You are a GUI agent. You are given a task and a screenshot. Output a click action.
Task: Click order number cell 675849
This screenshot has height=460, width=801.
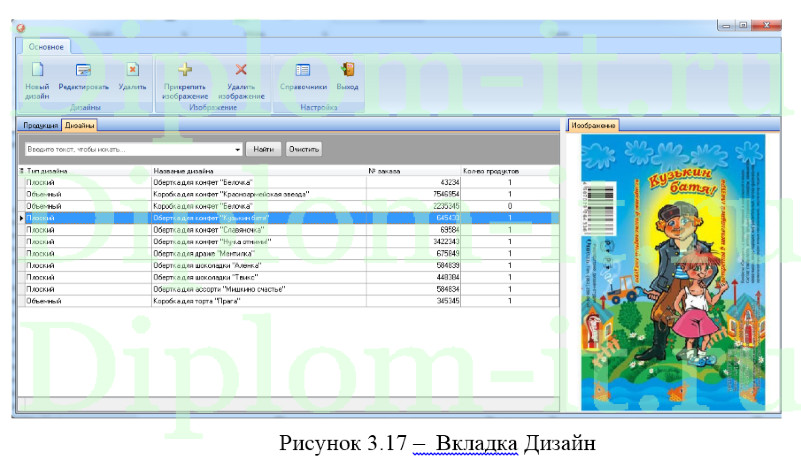point(413,254)
